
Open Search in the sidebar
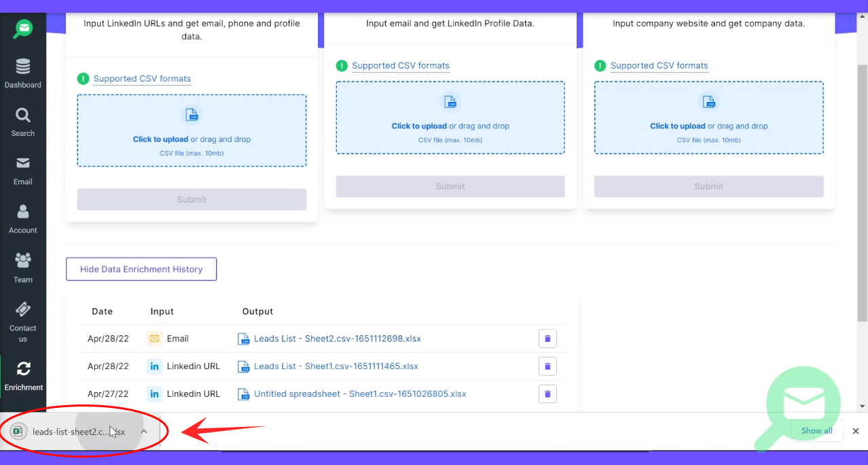point(23,122)
